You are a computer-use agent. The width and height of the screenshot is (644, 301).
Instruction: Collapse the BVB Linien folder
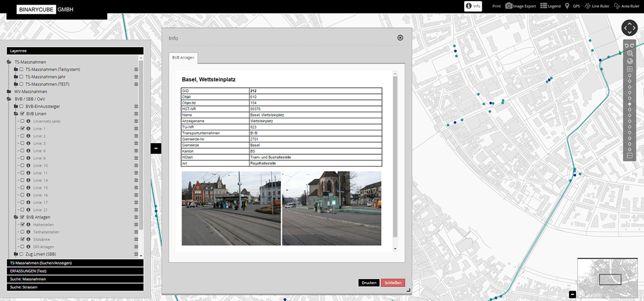coord(16,114)
